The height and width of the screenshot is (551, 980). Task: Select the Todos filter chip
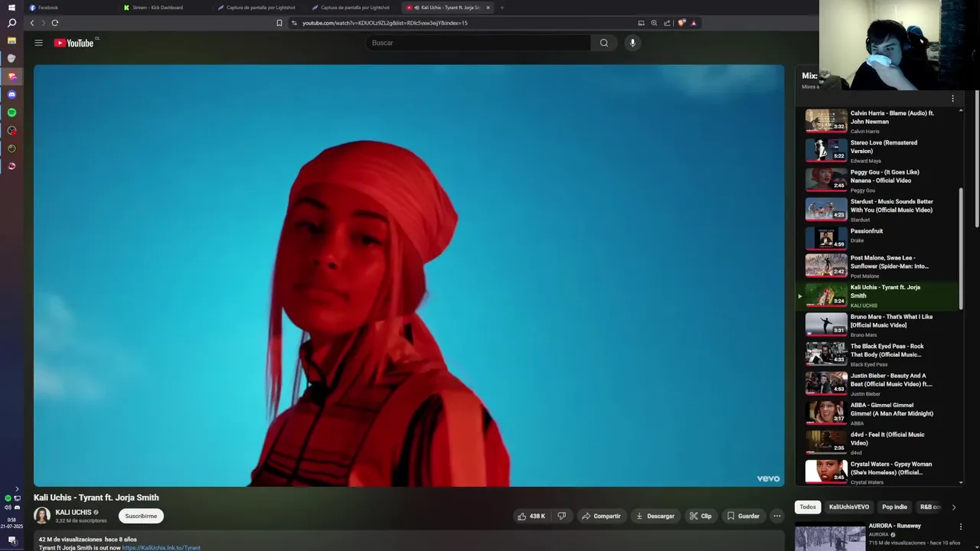pos(808,507)
